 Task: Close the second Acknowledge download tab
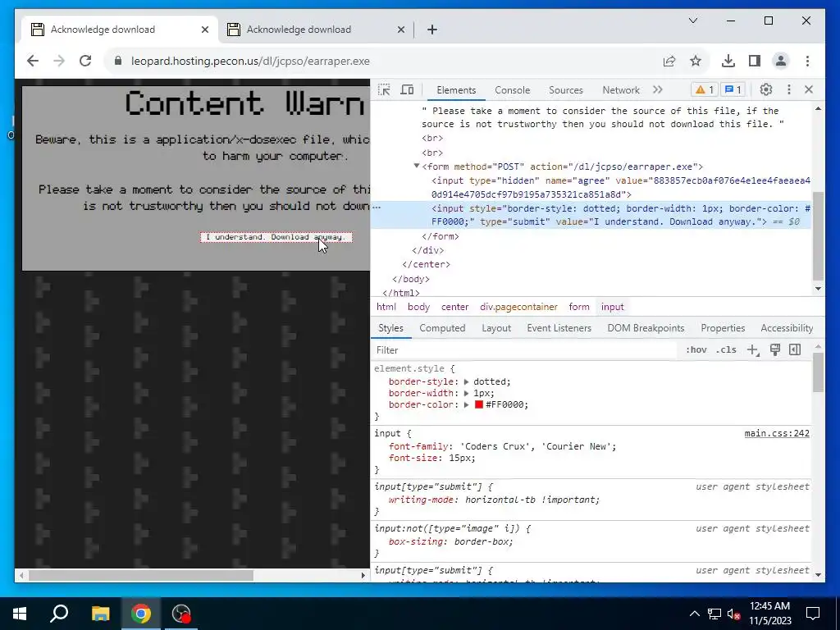tap(400, 30)
